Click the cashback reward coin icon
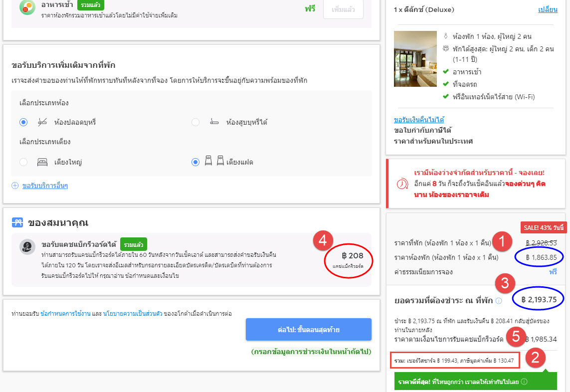This screenshot has width=570, height=392. click(27, 247)
